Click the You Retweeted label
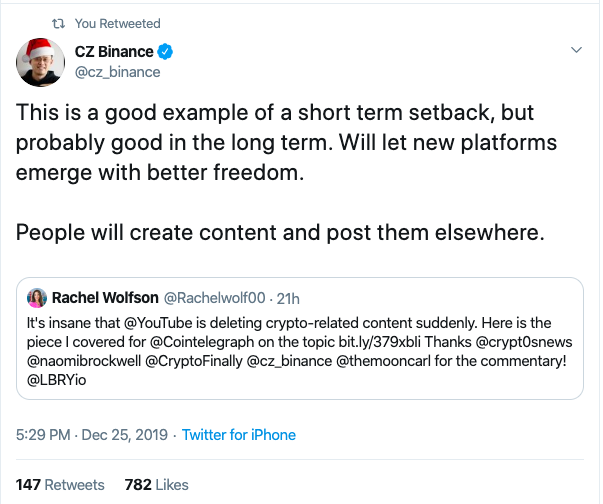603x504 pixels. click(x=118, y=24)
